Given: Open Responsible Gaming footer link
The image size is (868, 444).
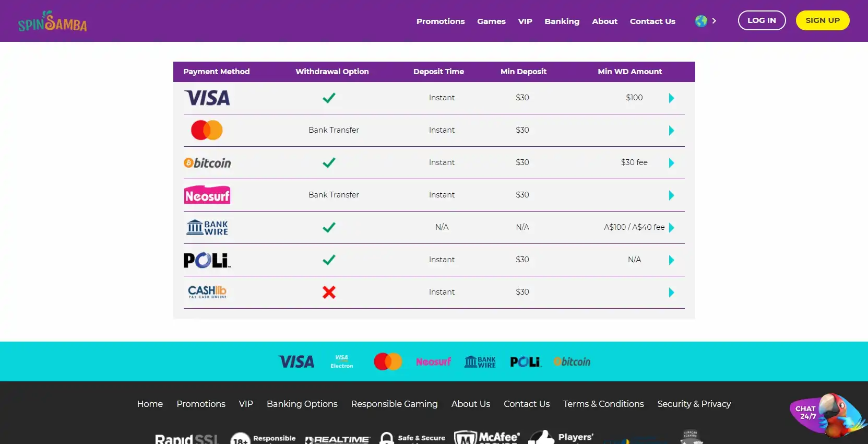Looking at the screenshot, I should (x=394, y=404).
